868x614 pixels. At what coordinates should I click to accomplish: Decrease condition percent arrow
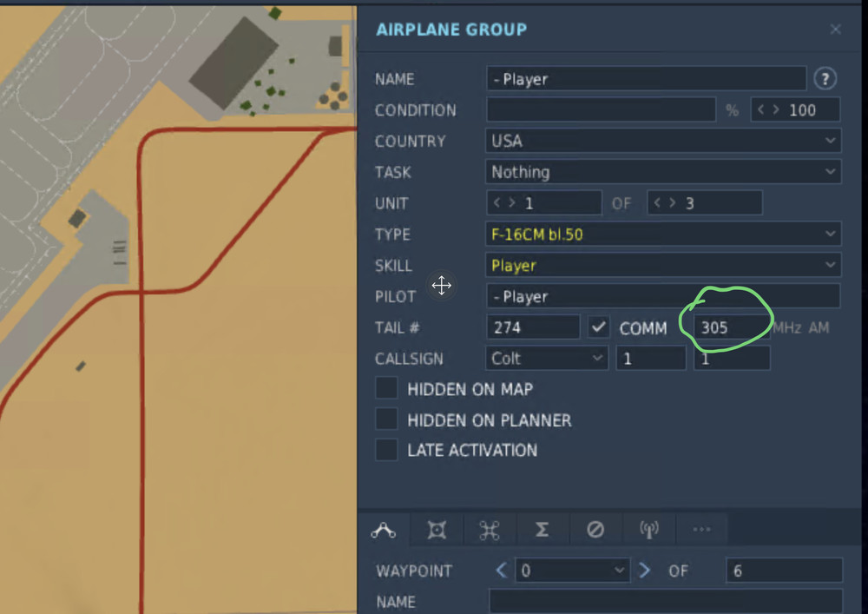(x=761, y=109)
